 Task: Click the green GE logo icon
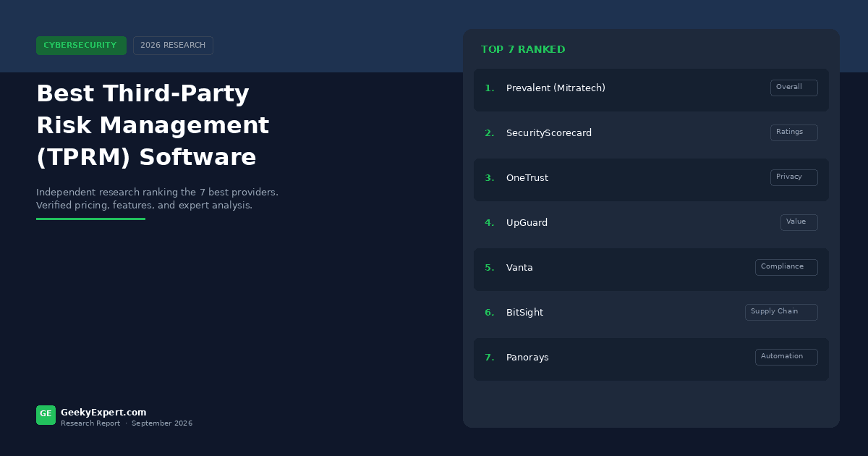pos(46,415)
